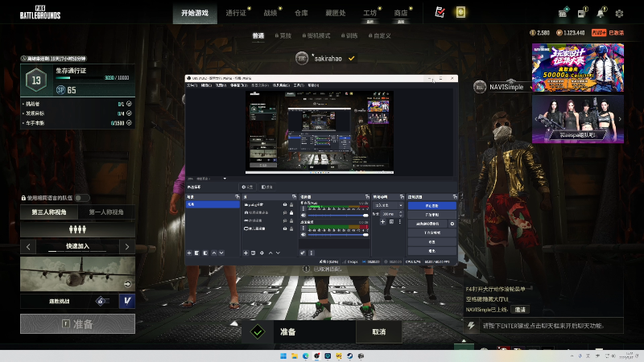The width and height of the screenshot is (644, 362).
Task: Increase transition duration using stepper arrows
Action: coord(400,212)
